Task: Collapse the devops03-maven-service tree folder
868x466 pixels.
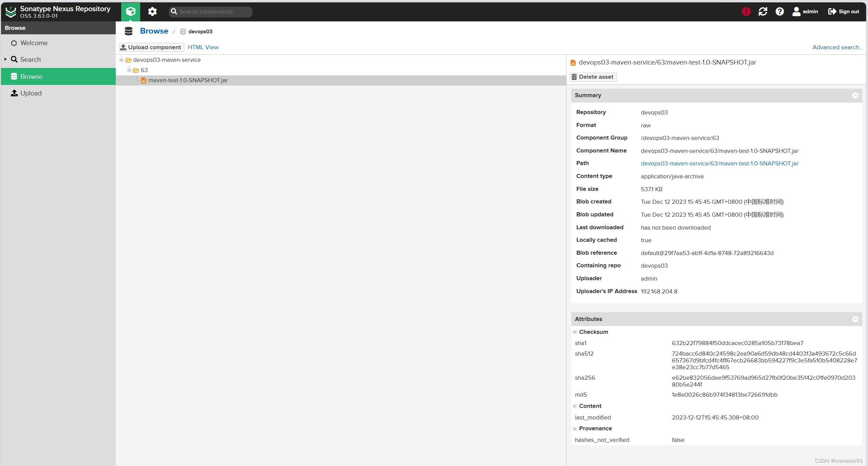Action: (x=122, y=60)
